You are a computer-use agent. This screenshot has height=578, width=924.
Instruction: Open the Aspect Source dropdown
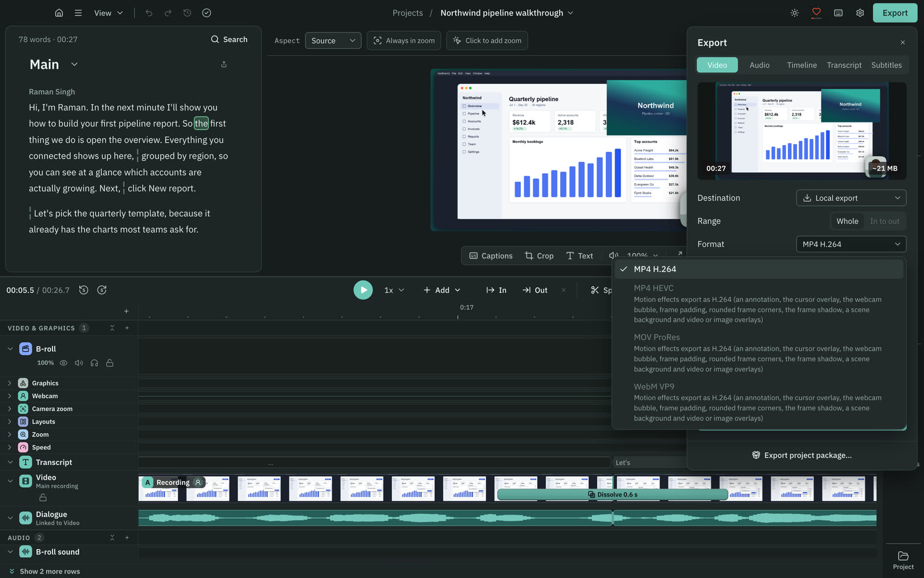(x=333, y=40)
